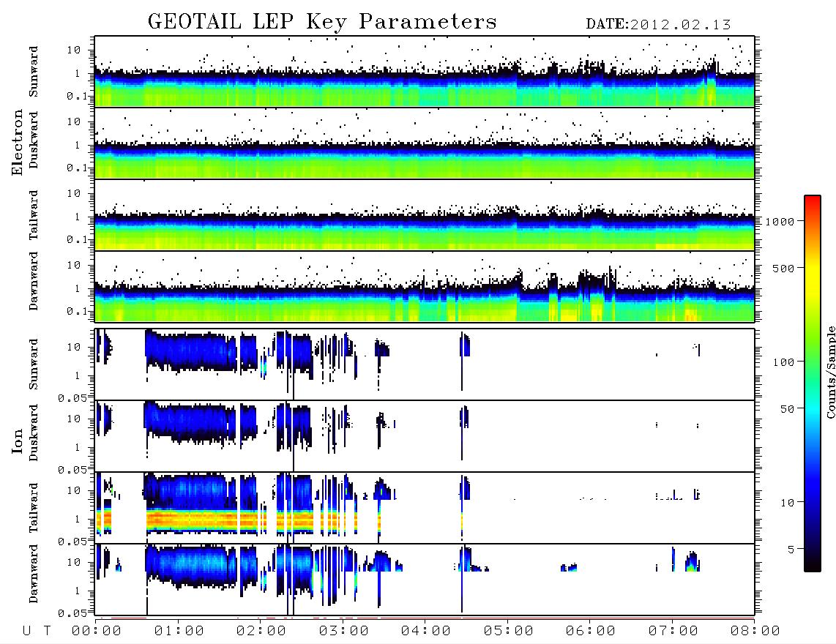Click the Ion Duskward spectrogram panel
836x644 pixels.
click(425, 436)
